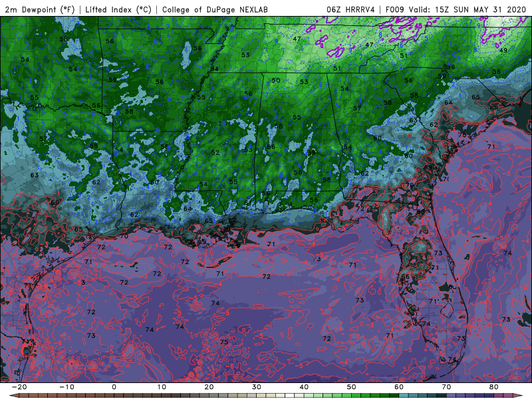Click the "College of DuPage NEXLAB" text
This screenshot has width=532, height=399.
click(215, 9)
